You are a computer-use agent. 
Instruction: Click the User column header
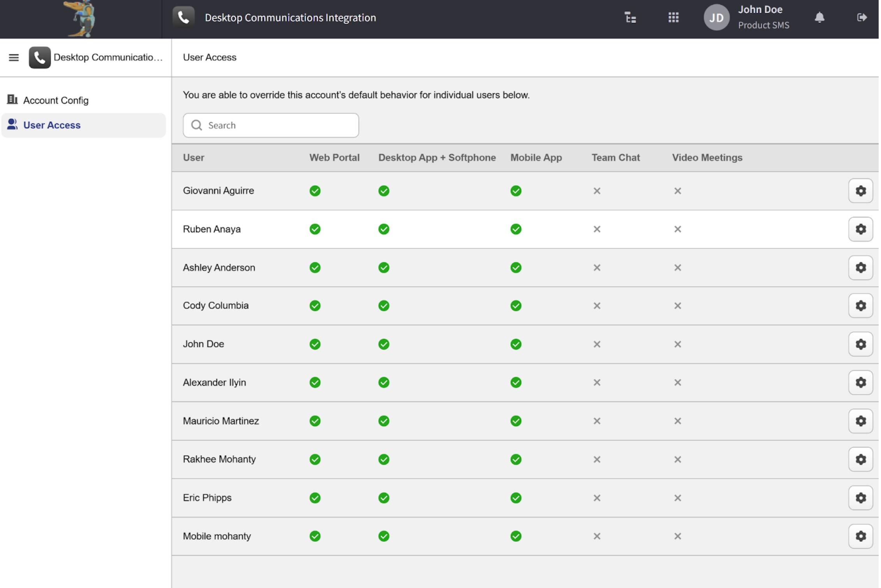(194, 158)
